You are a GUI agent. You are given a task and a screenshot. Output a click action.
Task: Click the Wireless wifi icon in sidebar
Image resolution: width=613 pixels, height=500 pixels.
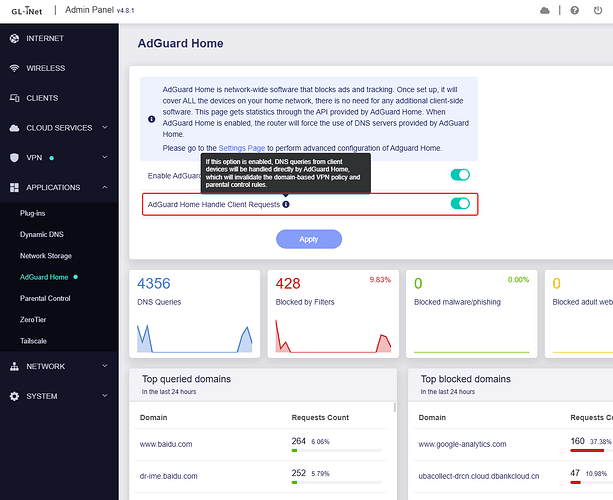pos(14,68)
